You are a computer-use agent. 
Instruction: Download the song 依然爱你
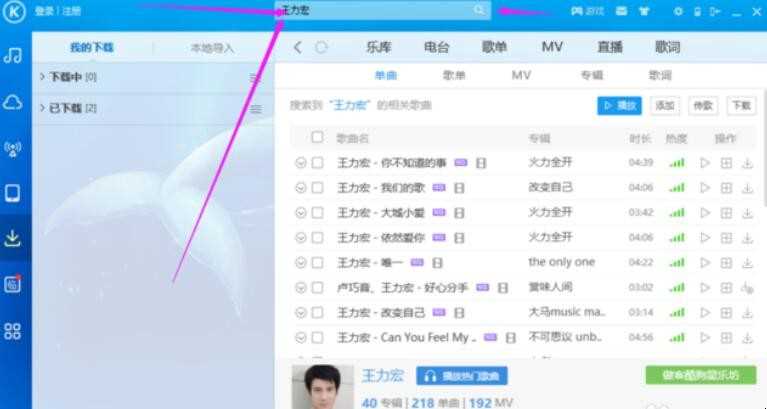747,238
